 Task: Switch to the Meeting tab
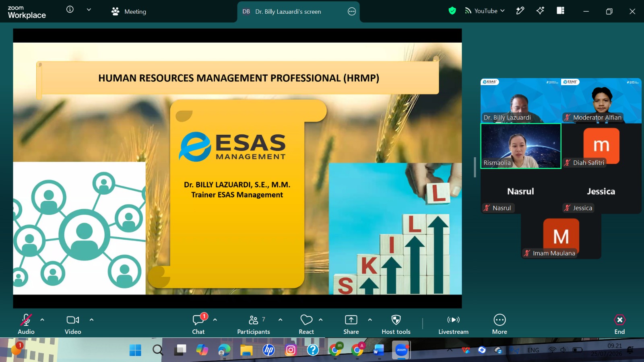129,12
